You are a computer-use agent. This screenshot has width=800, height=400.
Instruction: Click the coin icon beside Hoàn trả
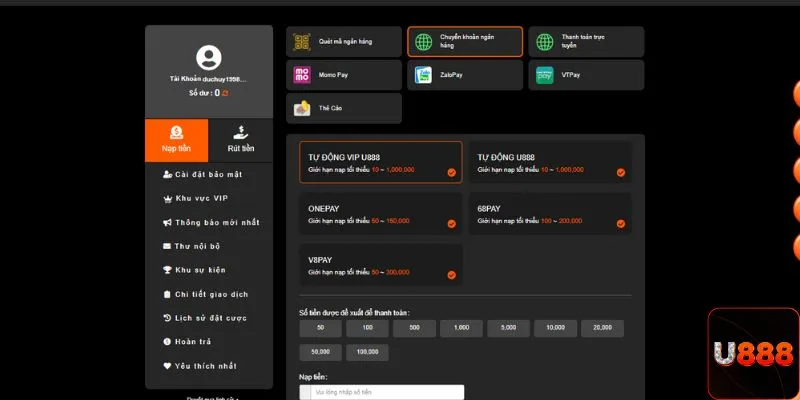(167, 342)
